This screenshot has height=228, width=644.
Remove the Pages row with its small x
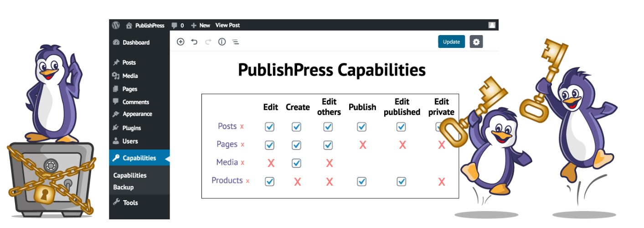242,145
